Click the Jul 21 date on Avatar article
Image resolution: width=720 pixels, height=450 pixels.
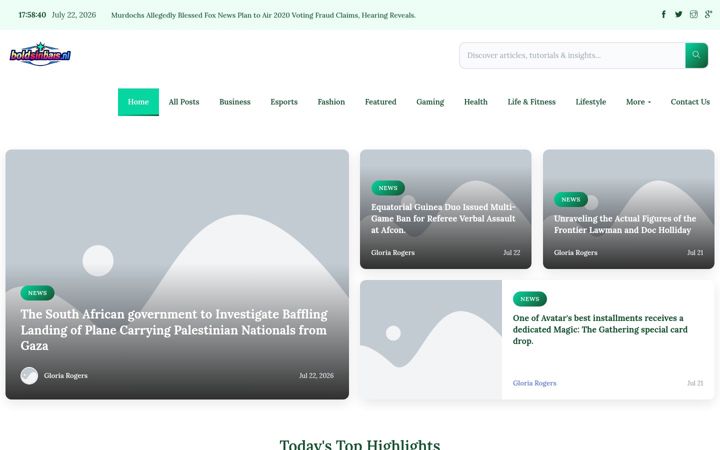(x=695, y=383)
